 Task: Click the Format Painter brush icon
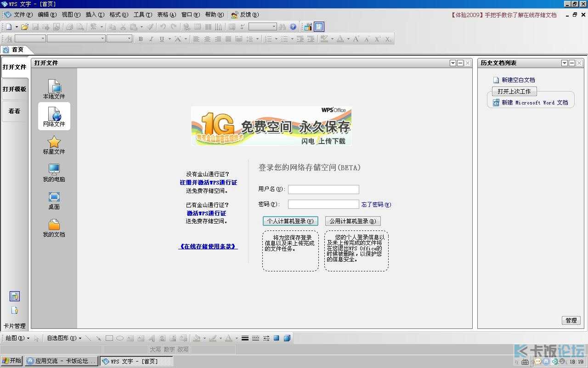(150, 27)
